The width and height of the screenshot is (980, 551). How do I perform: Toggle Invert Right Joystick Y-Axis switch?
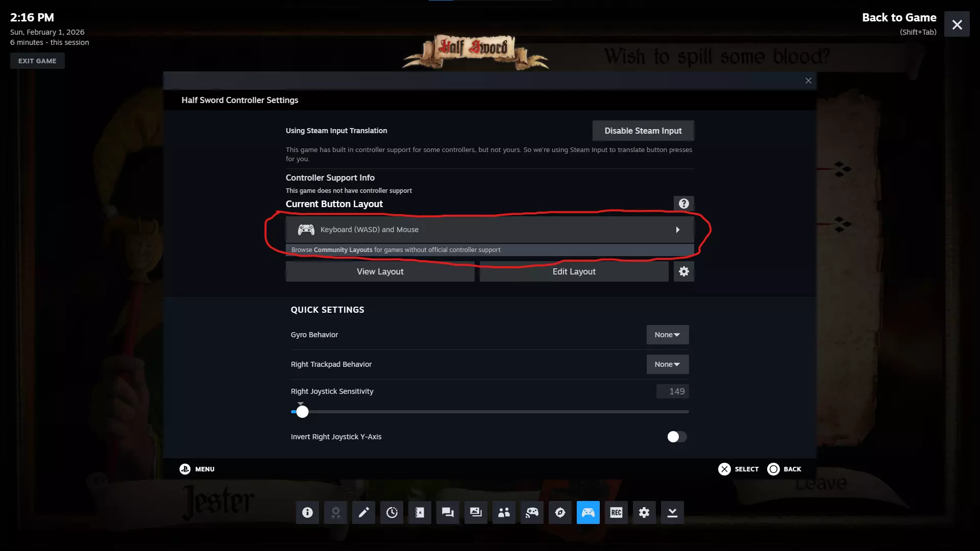point(677,437)
